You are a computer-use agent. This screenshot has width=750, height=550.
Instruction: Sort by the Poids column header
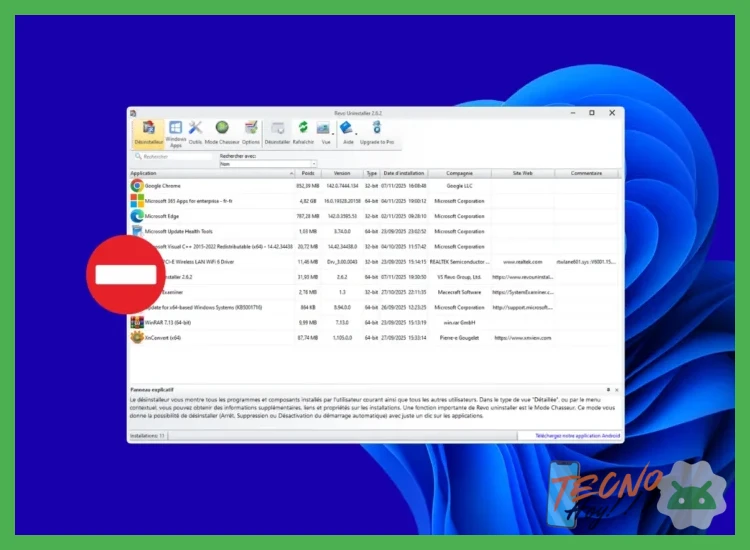click(308, 173)
